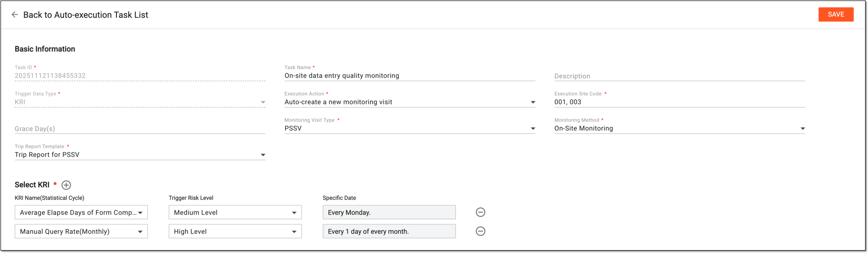The height and width of the screenshot is (253, 868).
Task: Change the High Level risk dropdown
Action: click(x=235, y=231)
